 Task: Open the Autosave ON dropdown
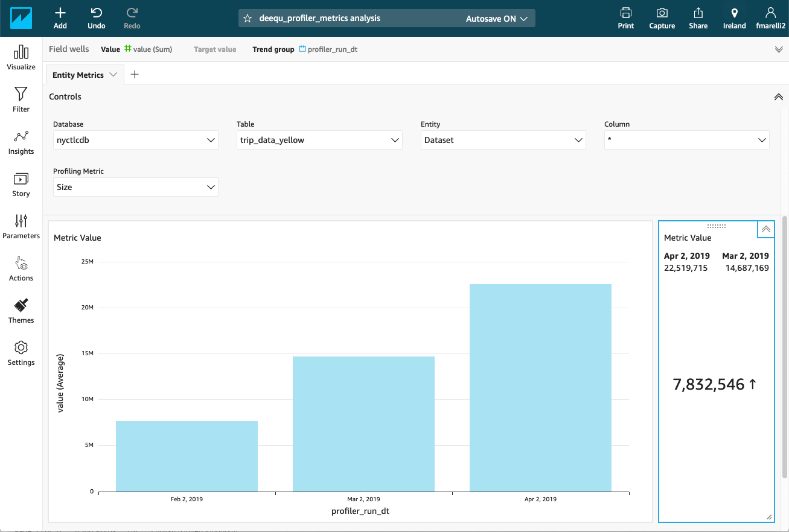point(497,19)
